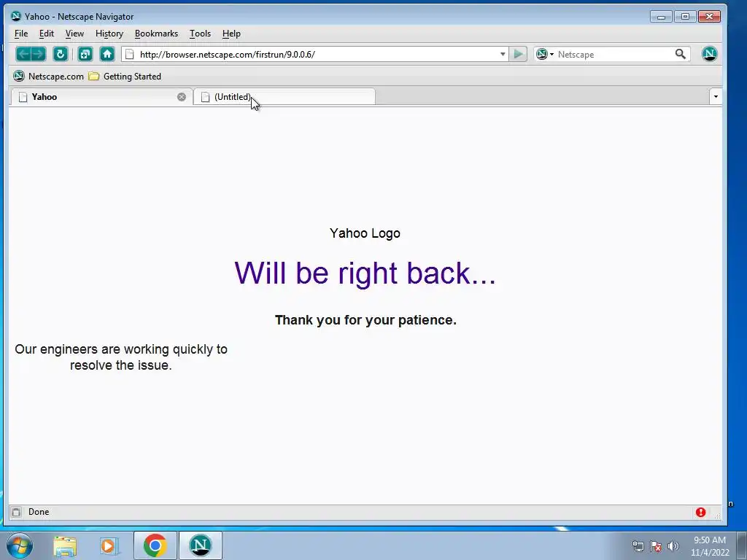Screen dimensions: 747x560
Task: Click the 'Yahoo Logo' text
Action: click(x=365, y=233)
